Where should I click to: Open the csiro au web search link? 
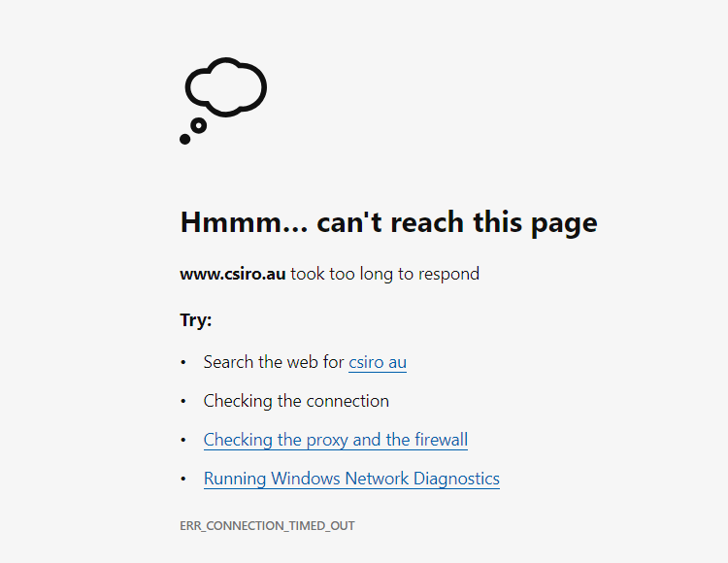click(378, 362)
